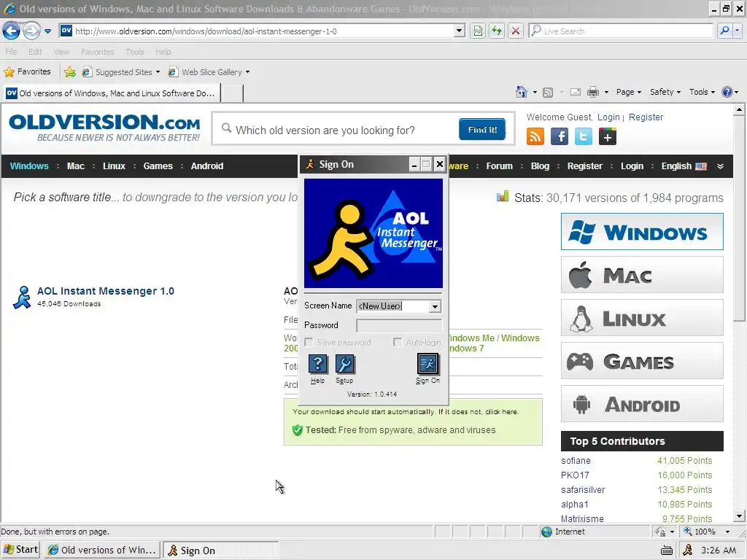Toggle the Auto-login checkbox
The image size is (747, 560).
pyautogui.click(x=398, y=343)
